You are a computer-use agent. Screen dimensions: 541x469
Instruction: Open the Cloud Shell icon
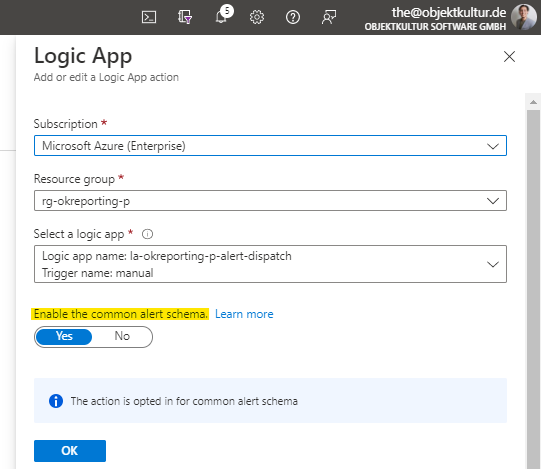coord(149,17)
